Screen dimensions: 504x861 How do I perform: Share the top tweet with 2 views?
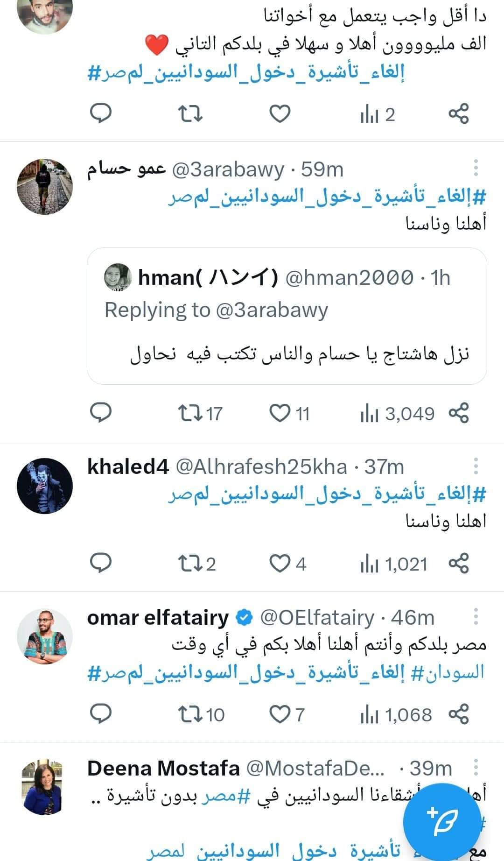click(458, 114)
